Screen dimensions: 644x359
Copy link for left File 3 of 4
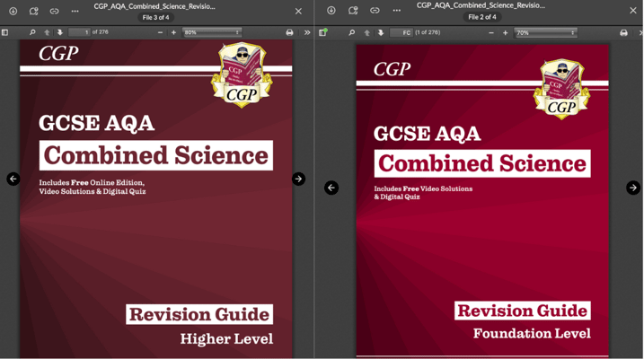[x=54, y=11]
